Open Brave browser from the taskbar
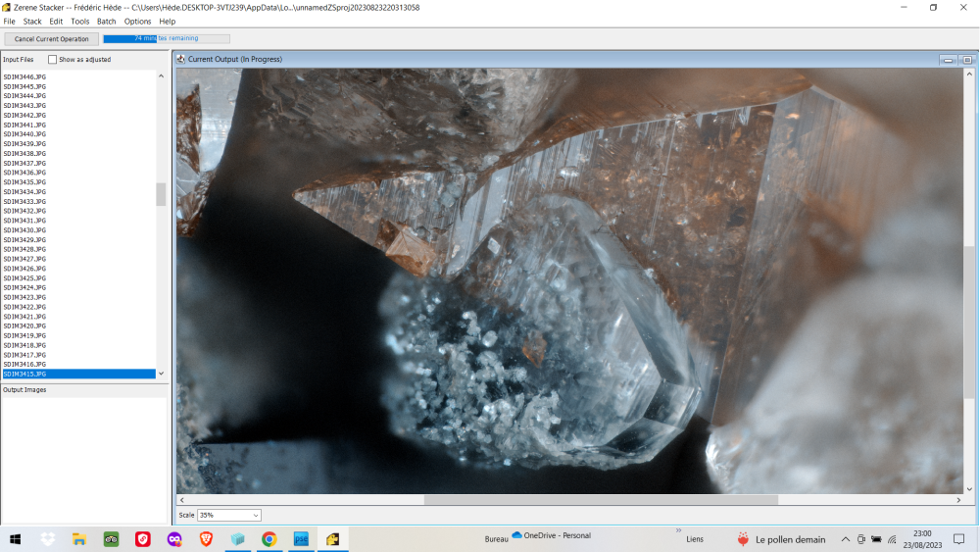Image resolution: width=980 pixels, height=552 pixels. click(206, 538)
